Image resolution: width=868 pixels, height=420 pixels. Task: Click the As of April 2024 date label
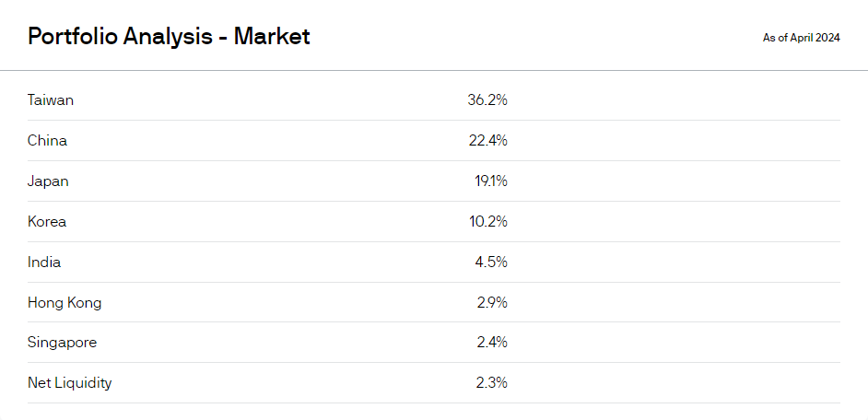(x=801, y=38)
